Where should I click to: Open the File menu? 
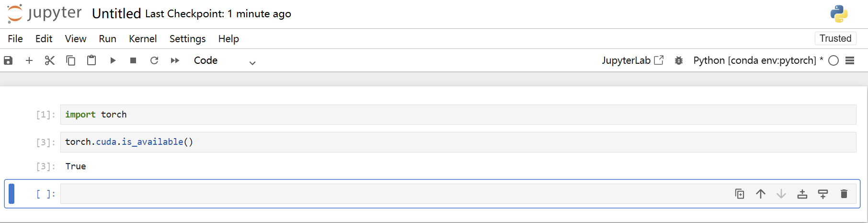tap(15, 39)
